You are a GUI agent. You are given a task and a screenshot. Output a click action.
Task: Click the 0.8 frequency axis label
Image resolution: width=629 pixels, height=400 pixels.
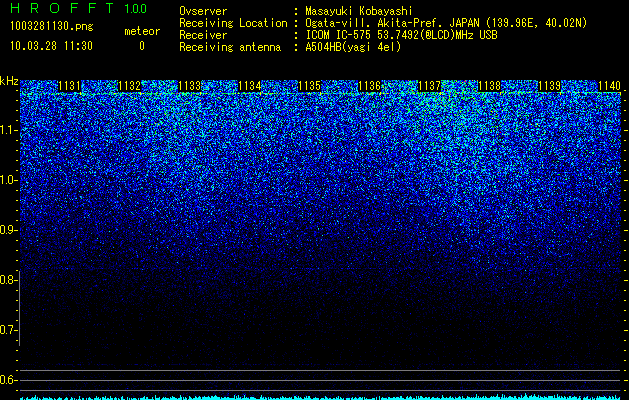coord(9,280)
